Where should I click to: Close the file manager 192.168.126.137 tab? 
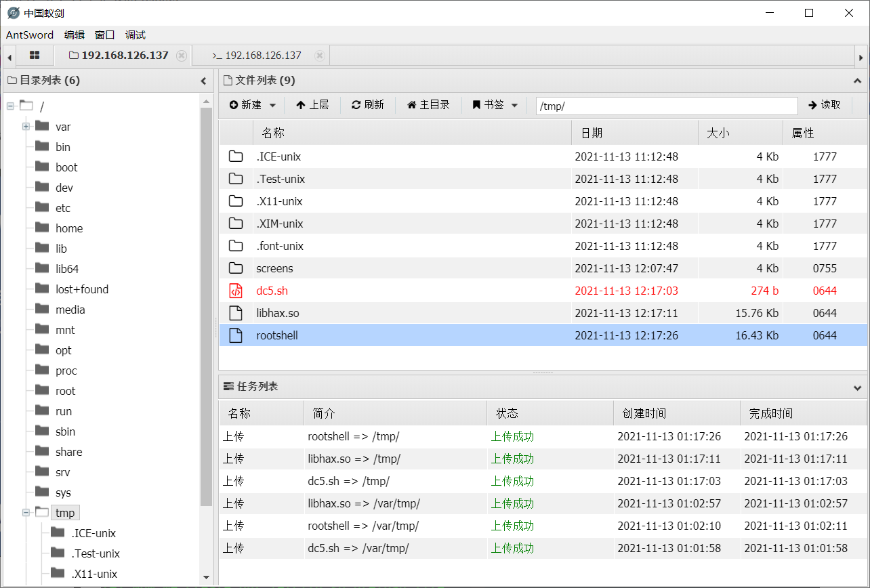point(181,56)
